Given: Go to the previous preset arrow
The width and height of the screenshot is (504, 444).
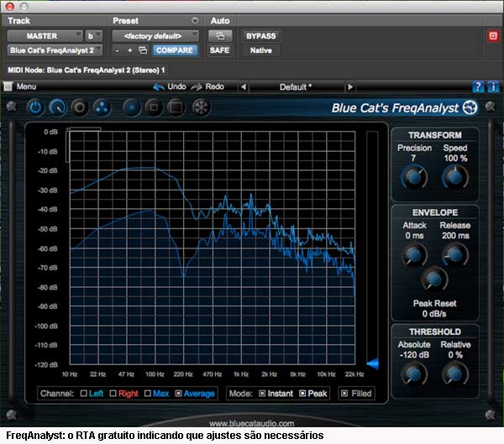Looking at the screenshot, I should click(x=244, y=87).
